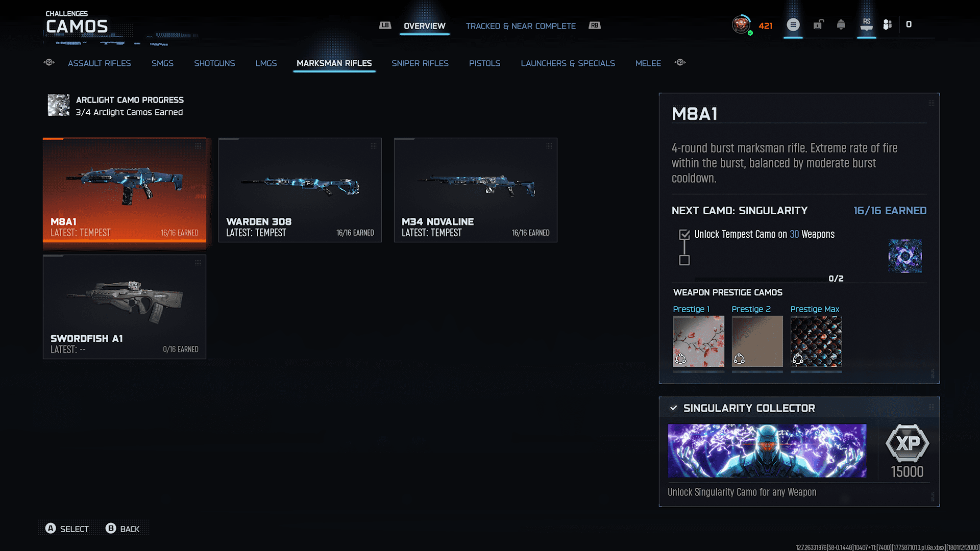
Task: Toggle the checked Unlock Tempest Camo checkbox
Action: point(684,235)
